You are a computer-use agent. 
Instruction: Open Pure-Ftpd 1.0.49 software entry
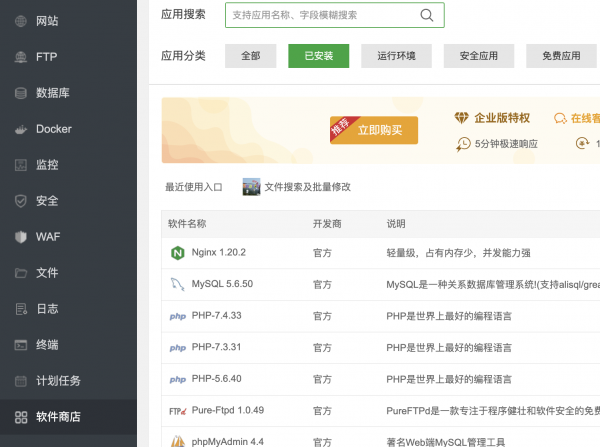click(228, 410)
